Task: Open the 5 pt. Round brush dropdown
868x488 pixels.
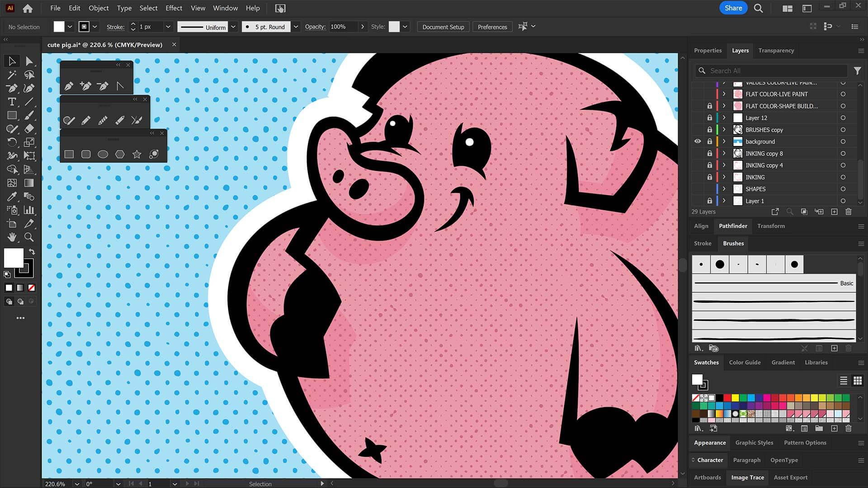Action: (296, 27)
